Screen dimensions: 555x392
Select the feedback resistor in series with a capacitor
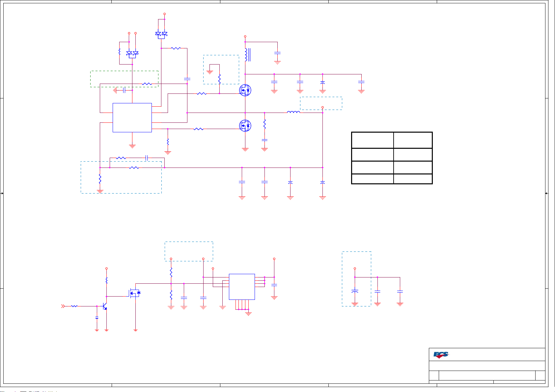coord(121,158)
